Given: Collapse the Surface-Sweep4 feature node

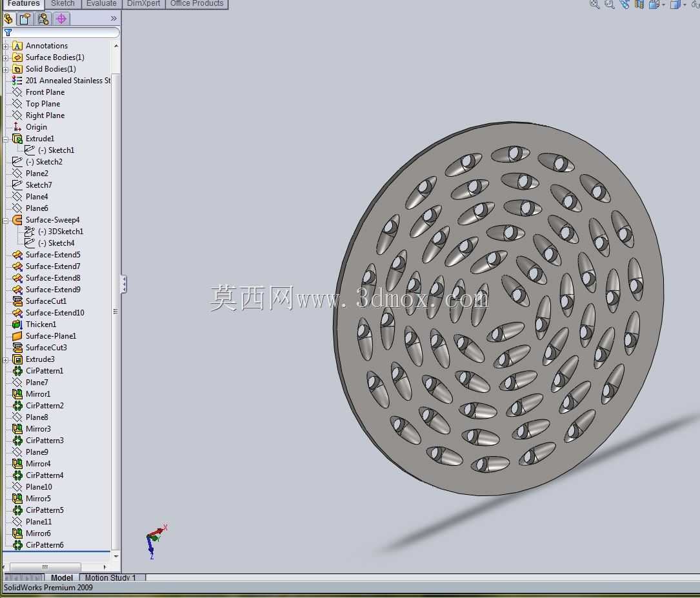Looking at the screenshot, I should point(6,220).
